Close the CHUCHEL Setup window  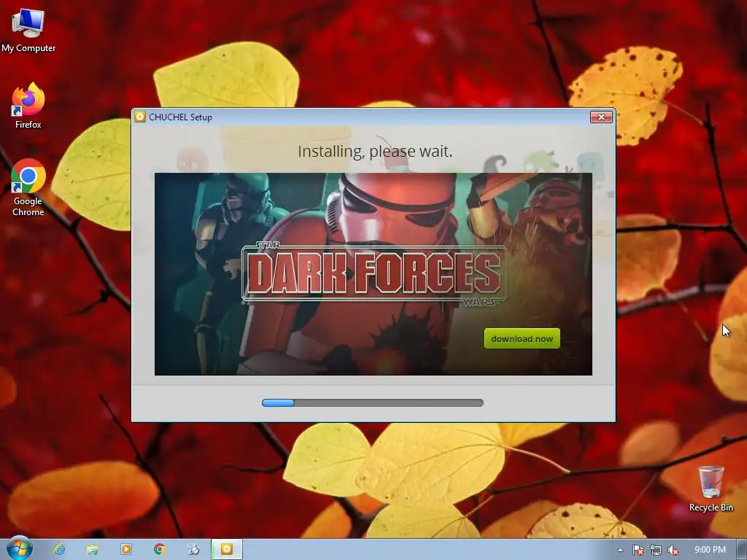tap(601, 117)
